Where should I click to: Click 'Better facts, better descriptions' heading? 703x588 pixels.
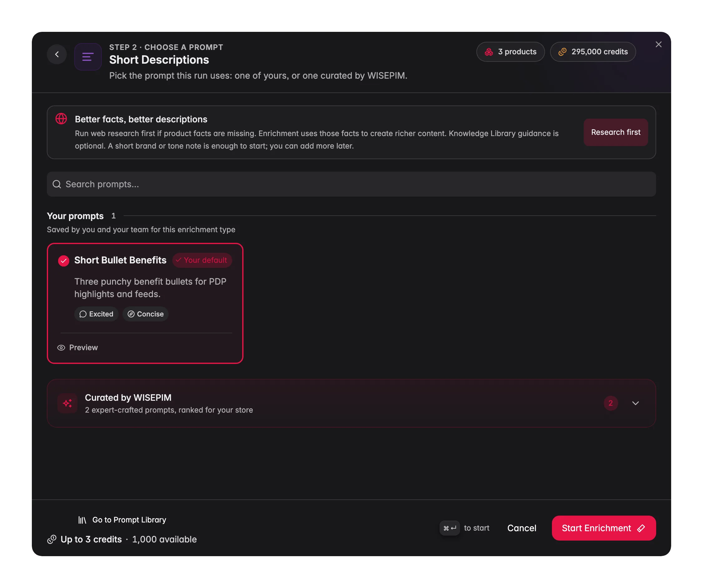click(141, 119)
